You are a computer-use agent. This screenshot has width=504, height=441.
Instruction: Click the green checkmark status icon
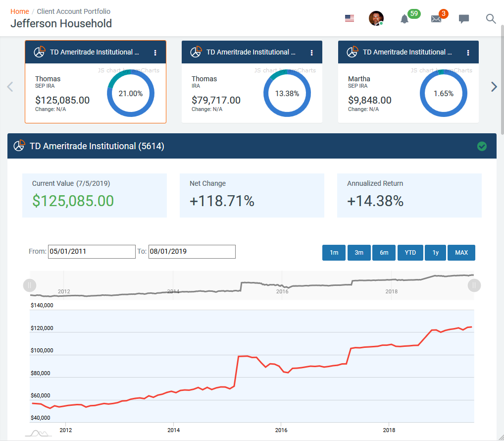[482, 146]
